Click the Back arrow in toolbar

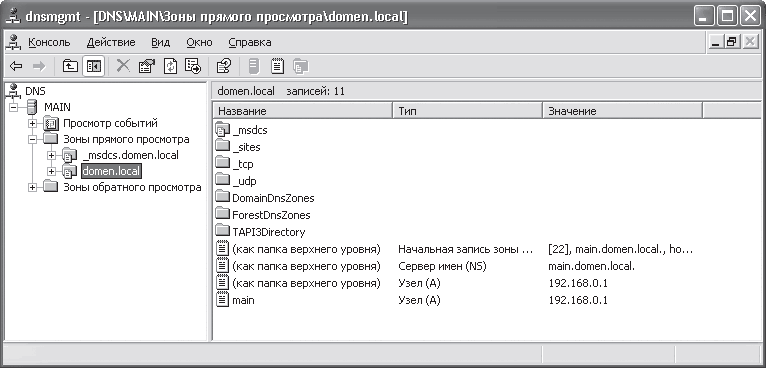point(16,66)
